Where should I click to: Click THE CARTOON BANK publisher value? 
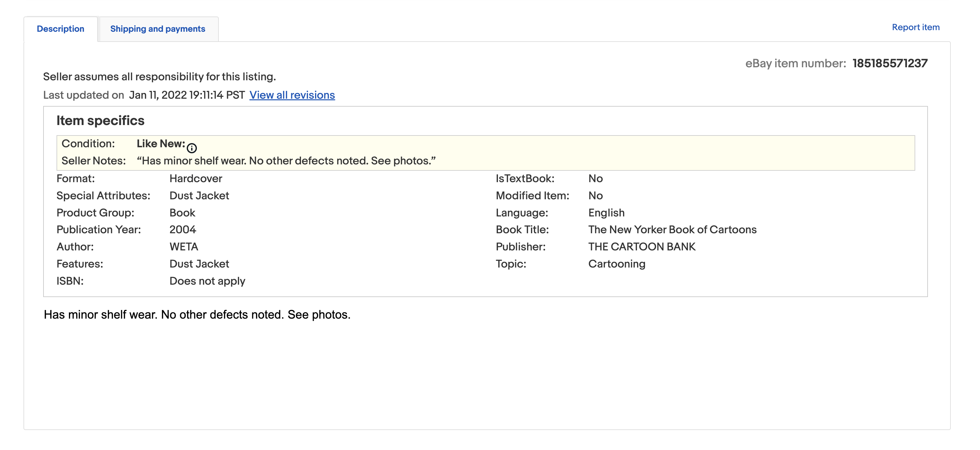tap(642, 247)
